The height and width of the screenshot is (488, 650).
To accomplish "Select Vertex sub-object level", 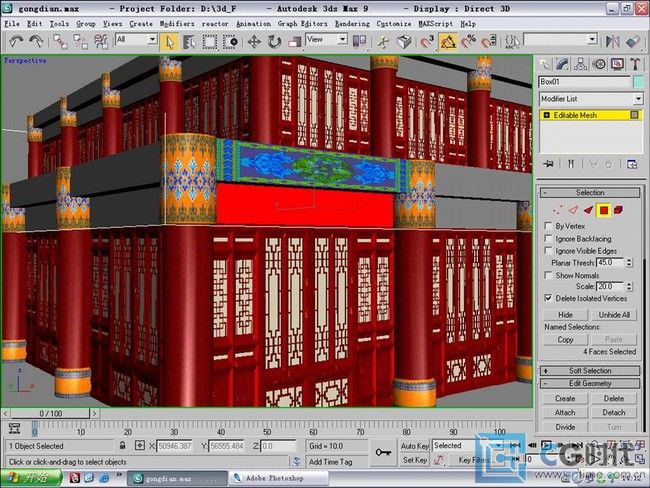I will click(x=558, y=210).
